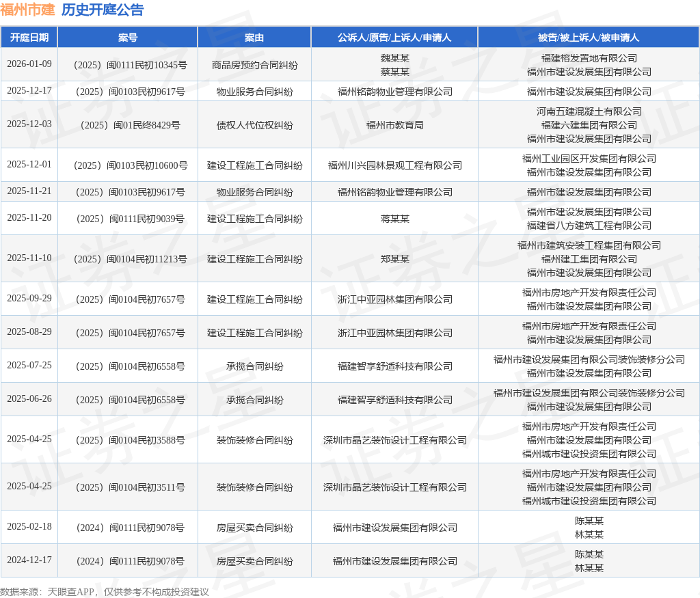
Task: Click case number (2025)闽0104民初11213号
Action: pos(130,259)
